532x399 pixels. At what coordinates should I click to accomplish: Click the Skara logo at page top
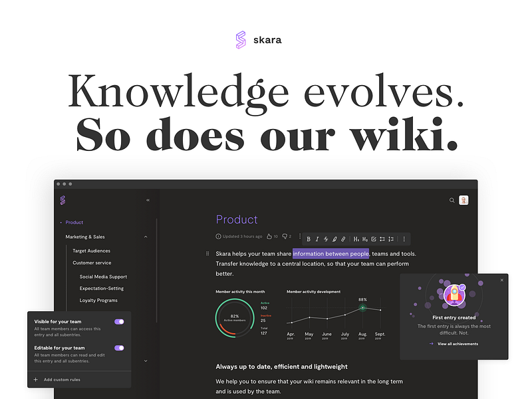tap(259, 40)
